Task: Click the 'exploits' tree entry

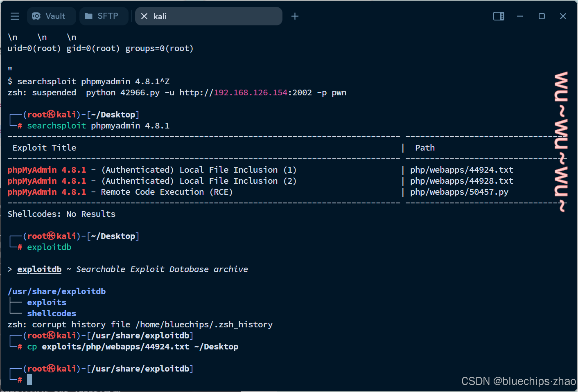Action: (x=47, y=302)
